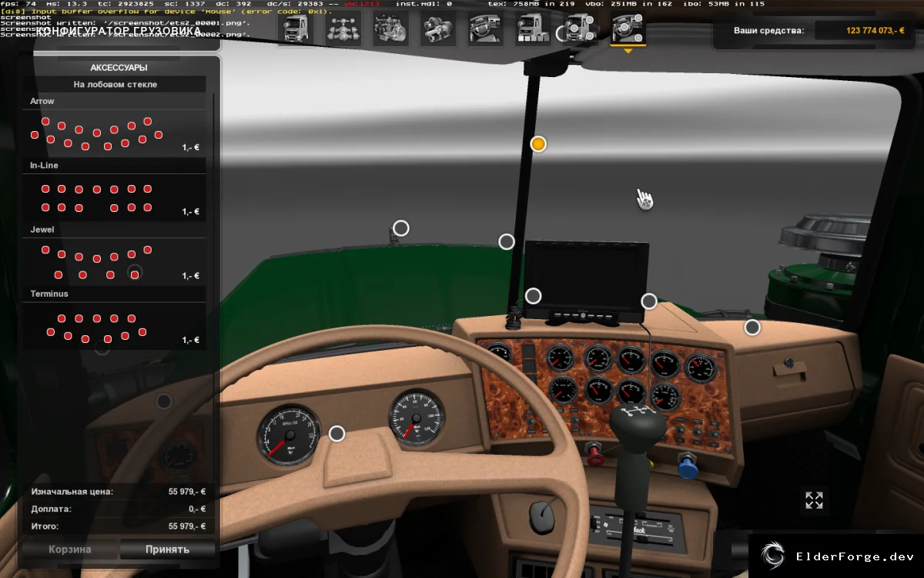Click the Корзина cart button
The image size is (924, 578).
tap(70, 549)
